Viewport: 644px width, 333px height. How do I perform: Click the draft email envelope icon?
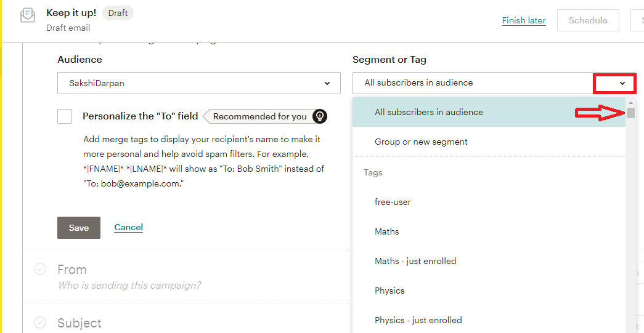pos(28,15)
